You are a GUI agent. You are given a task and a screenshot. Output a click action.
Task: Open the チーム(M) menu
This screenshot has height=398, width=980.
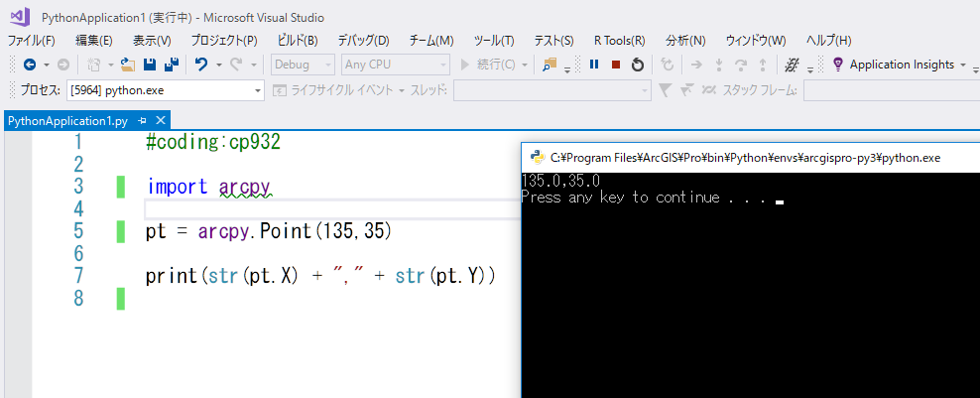(x=431, y=41)
